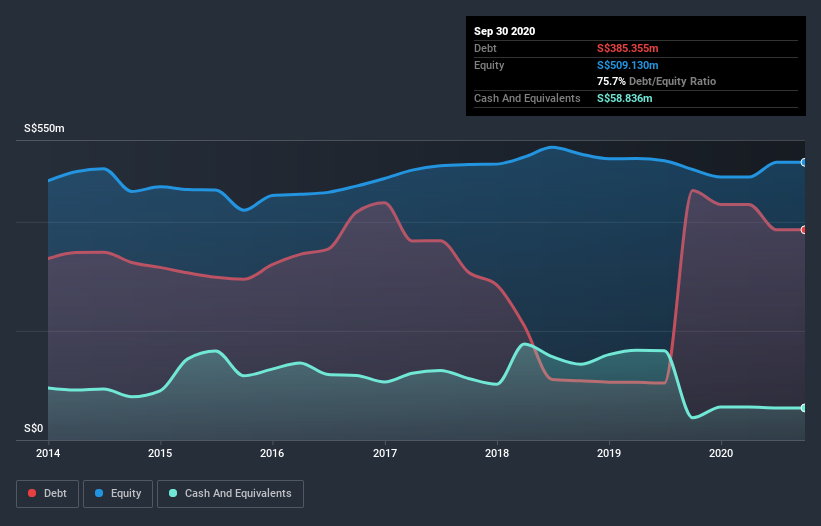Viewport: 821px width, 526px height.
Task: Click the teal Cash endpoint marker
Action: (x=804, y=408)
